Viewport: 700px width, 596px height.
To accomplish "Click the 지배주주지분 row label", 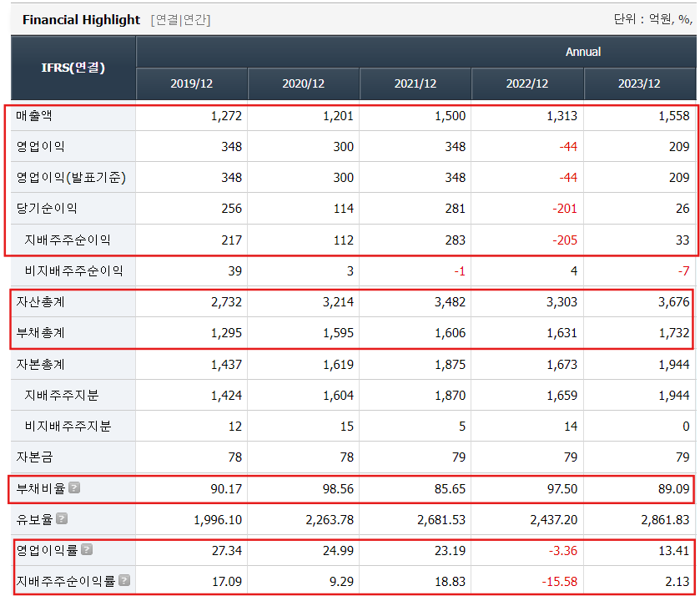I will 61,396.
